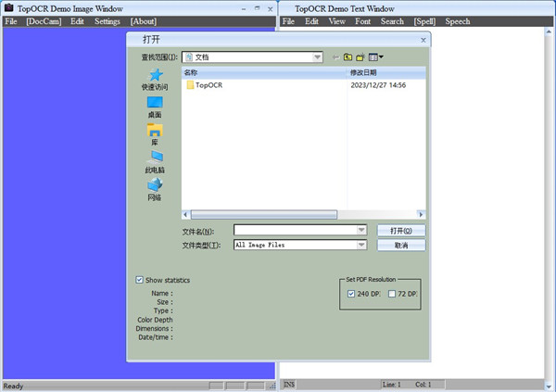This screenshot has height=392, width=556.
Task: Minimize the TopOCR Image Window
Action: pos(244,9)
